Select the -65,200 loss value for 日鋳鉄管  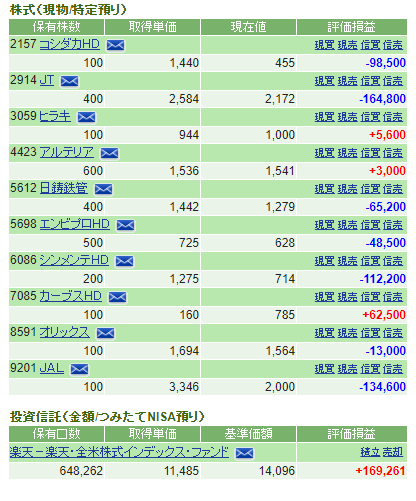(x=386, y=207)
